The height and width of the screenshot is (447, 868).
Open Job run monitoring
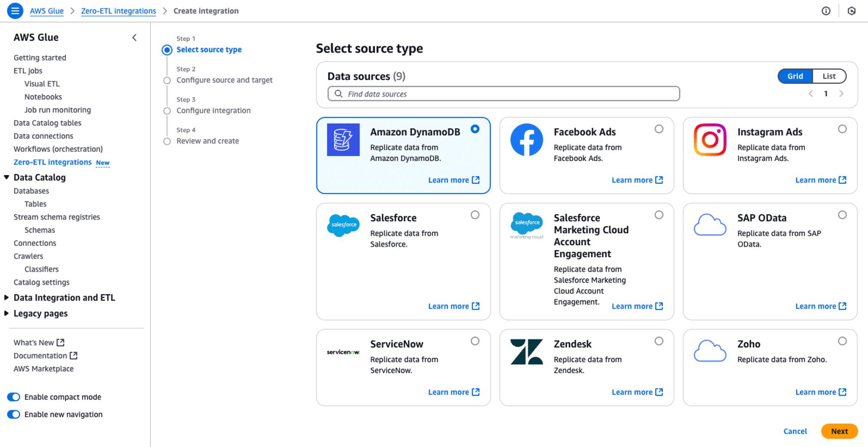click(x=58, y=110)
